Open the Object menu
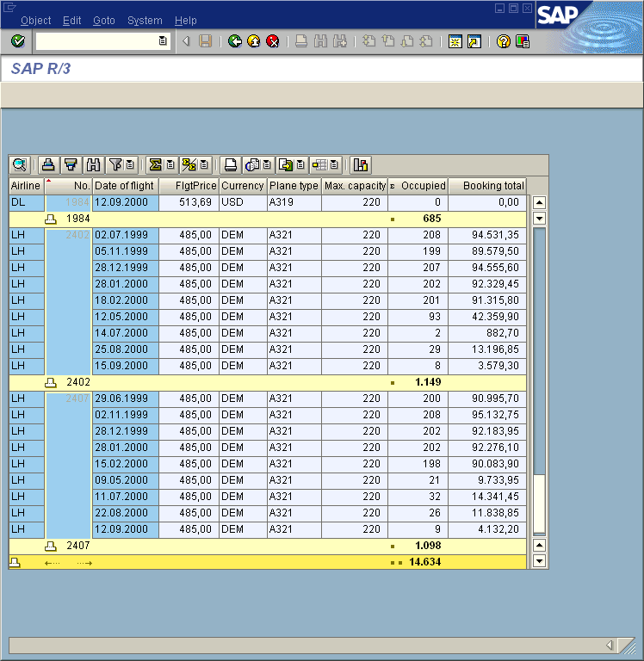 [36, 21]
